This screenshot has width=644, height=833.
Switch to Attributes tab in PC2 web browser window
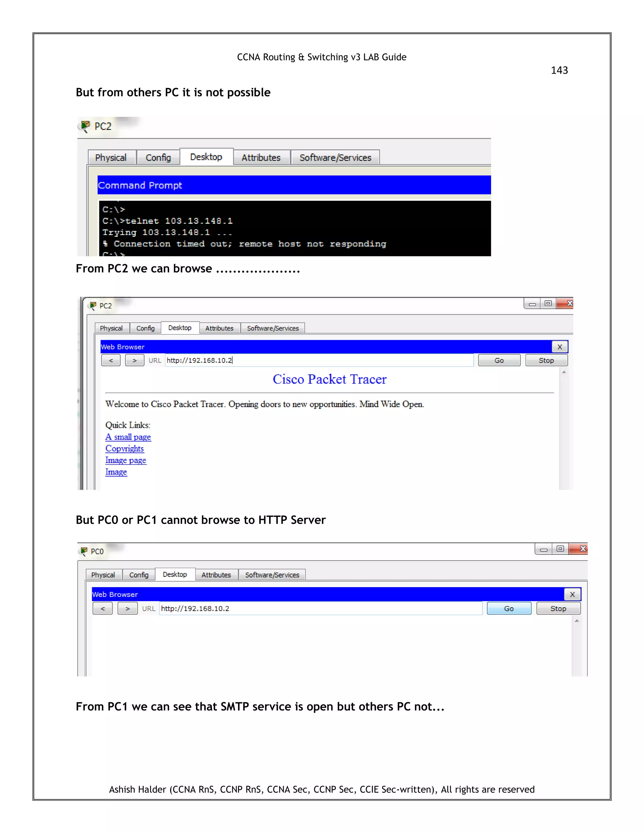coord(219,328)
